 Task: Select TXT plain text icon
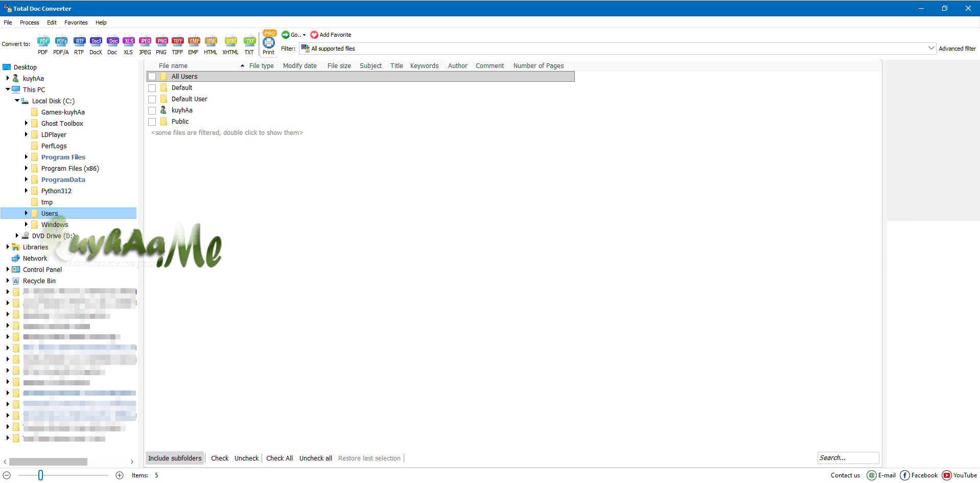click(x=249, y=44)
